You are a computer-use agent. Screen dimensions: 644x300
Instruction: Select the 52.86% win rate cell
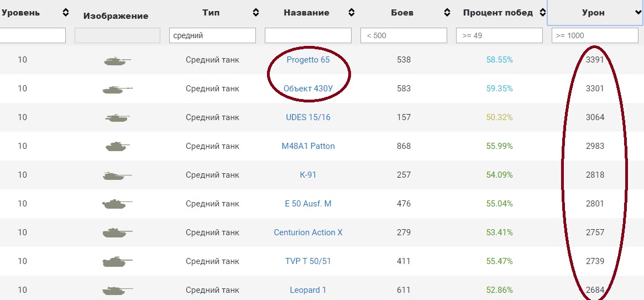pos(499,290)
